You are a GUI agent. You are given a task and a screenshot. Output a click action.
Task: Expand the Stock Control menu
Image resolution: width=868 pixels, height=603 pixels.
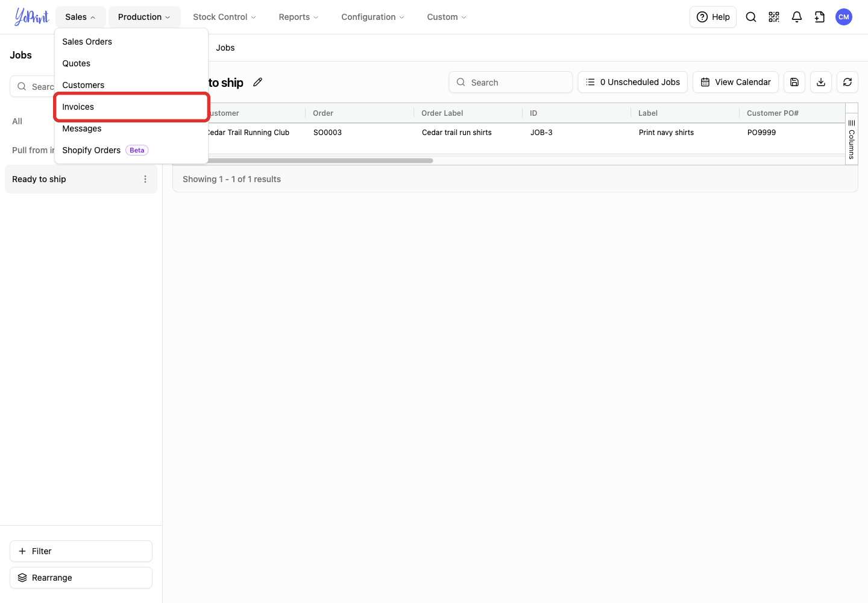[x=224, y=17]
